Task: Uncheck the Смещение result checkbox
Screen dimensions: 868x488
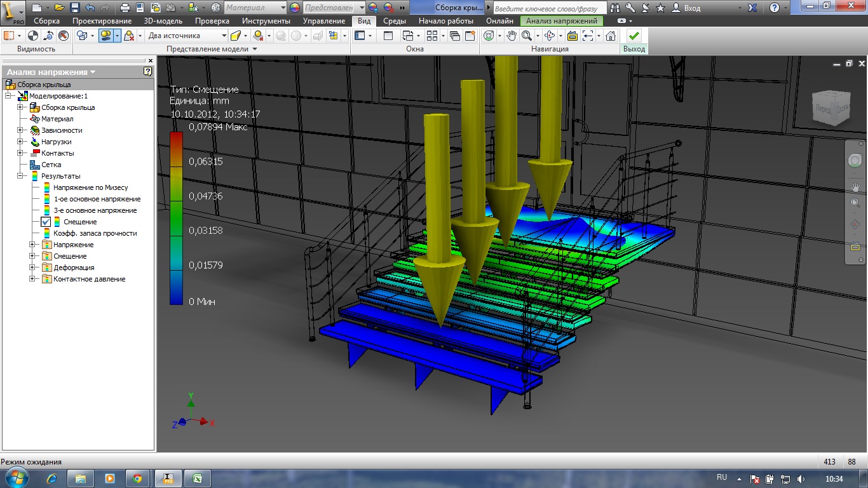Action: [46, 222]
